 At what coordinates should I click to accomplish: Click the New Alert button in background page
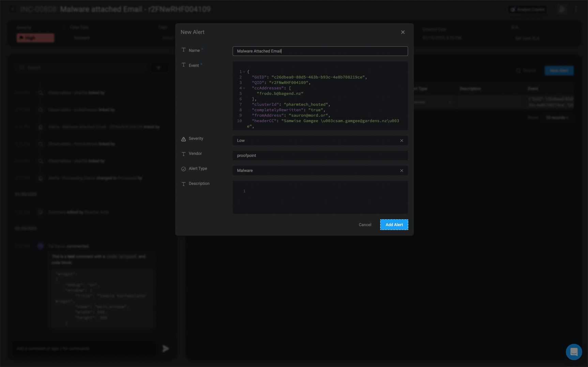[559, 71]
